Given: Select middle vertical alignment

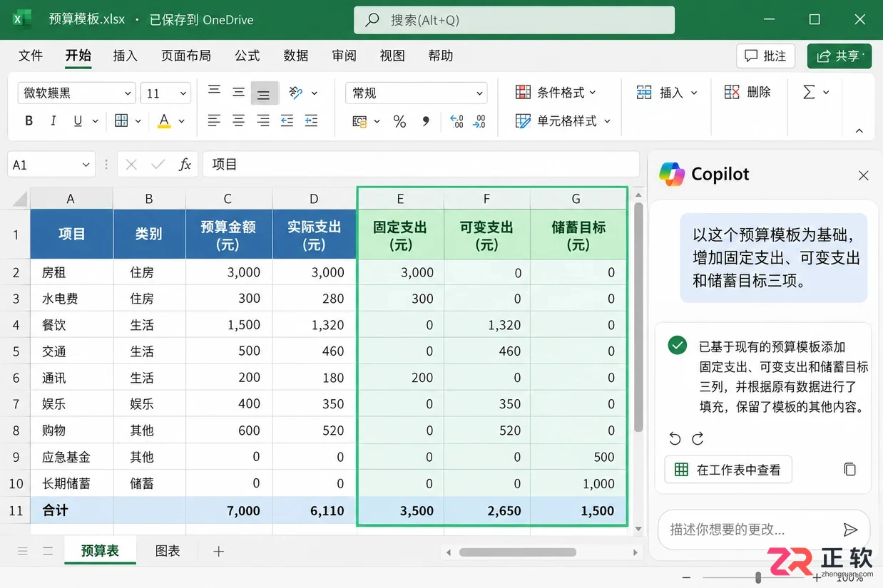Looking at the screenshot, I should (x=239, y=92).
